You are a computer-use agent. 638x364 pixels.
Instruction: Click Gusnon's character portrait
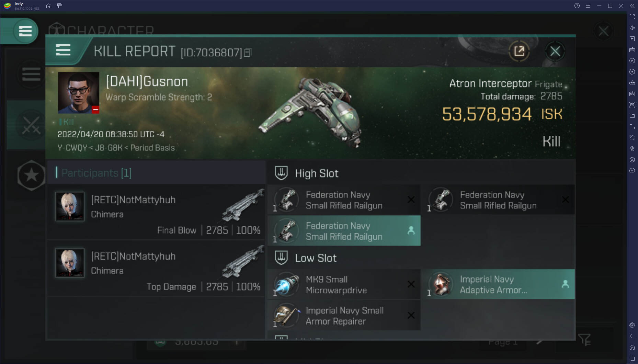(79, 93)
